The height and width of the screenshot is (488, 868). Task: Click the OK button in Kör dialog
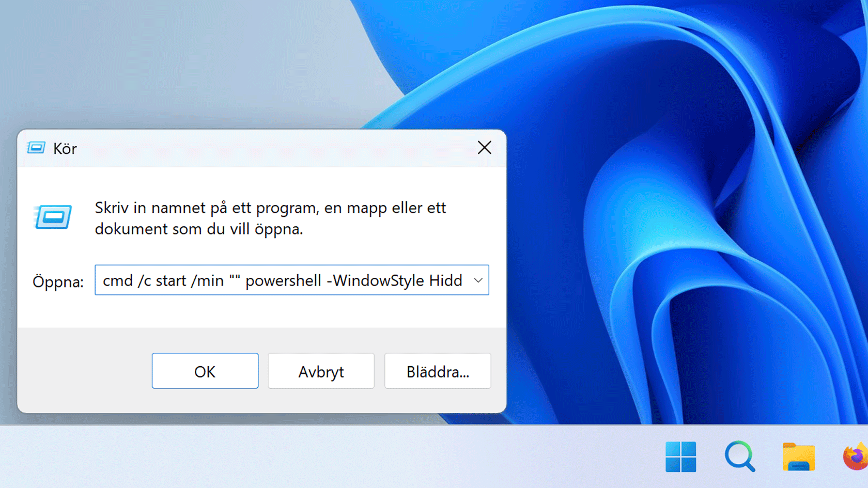coord(205,371)
